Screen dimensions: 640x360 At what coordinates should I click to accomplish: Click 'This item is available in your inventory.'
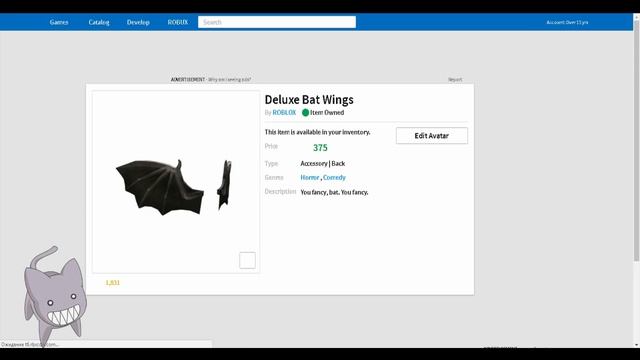tap(317, 132)
